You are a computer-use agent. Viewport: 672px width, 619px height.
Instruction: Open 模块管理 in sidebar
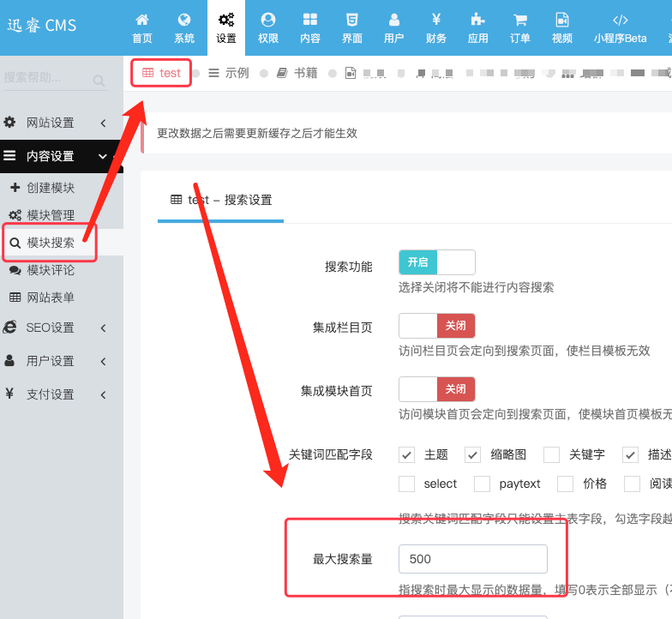tap(51, 214)
